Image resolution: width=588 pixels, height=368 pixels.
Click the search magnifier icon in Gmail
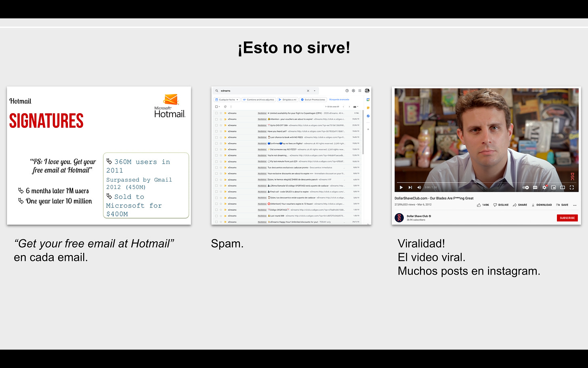pos(216,91)
